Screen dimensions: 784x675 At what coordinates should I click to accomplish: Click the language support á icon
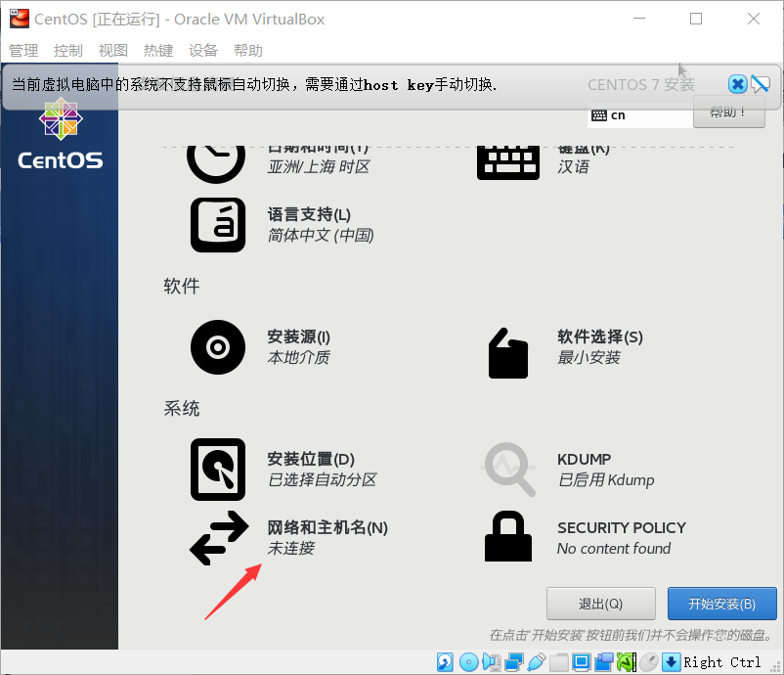218,225
